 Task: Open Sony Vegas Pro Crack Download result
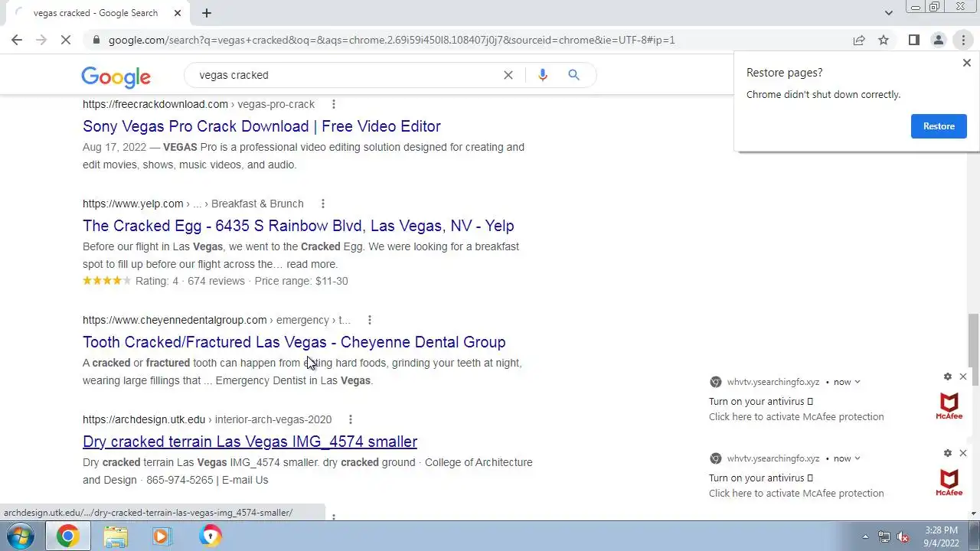[x=262, y=126]
